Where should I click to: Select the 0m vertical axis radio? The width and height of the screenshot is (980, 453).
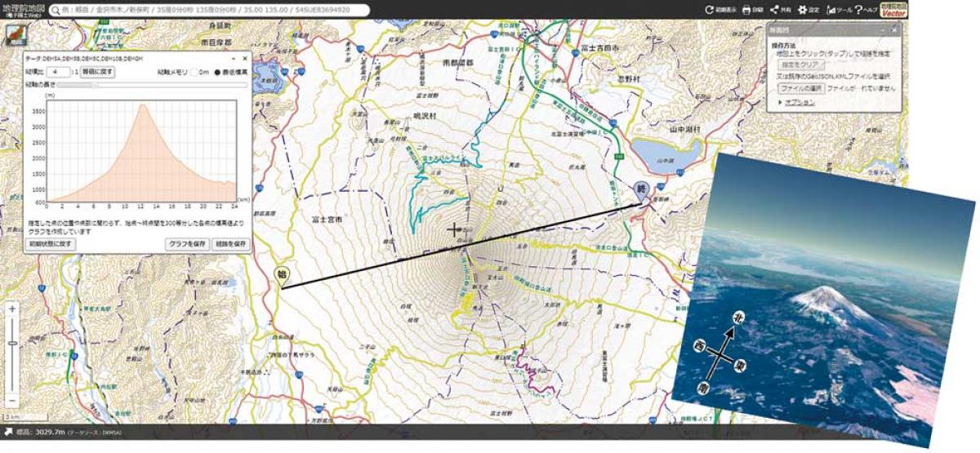point(194,73)
